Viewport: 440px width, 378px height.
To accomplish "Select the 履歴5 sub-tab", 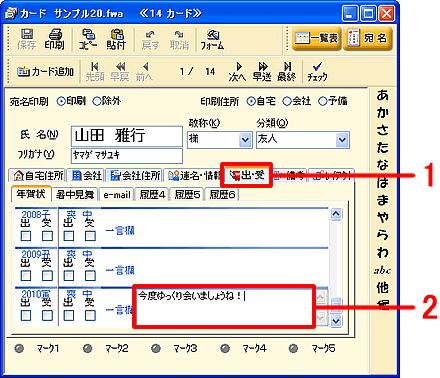I will tap(187, 195).
